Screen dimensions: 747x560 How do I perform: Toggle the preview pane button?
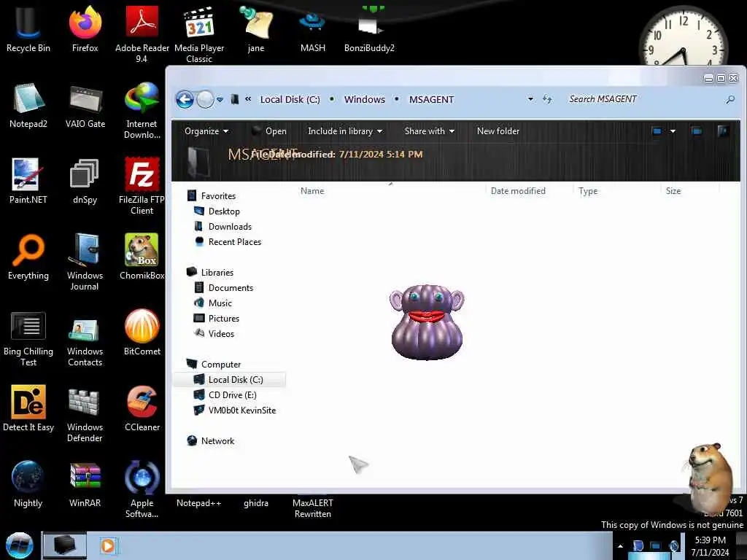pos(697,131)
